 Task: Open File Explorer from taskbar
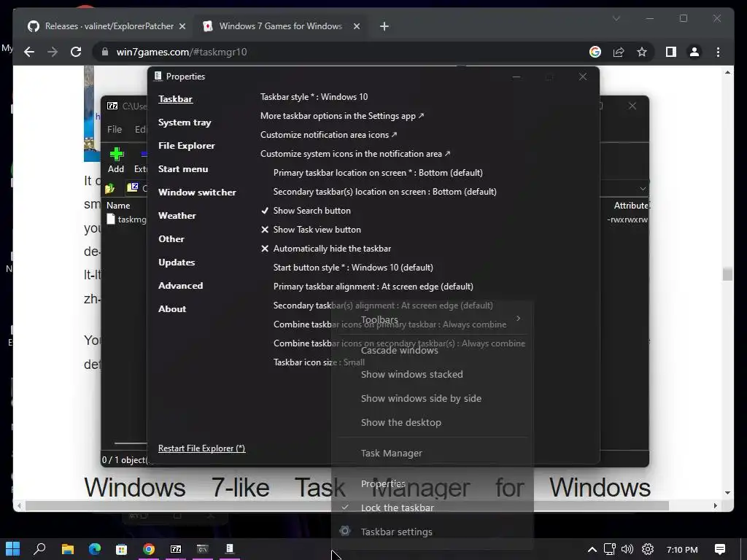click(68, 549)
